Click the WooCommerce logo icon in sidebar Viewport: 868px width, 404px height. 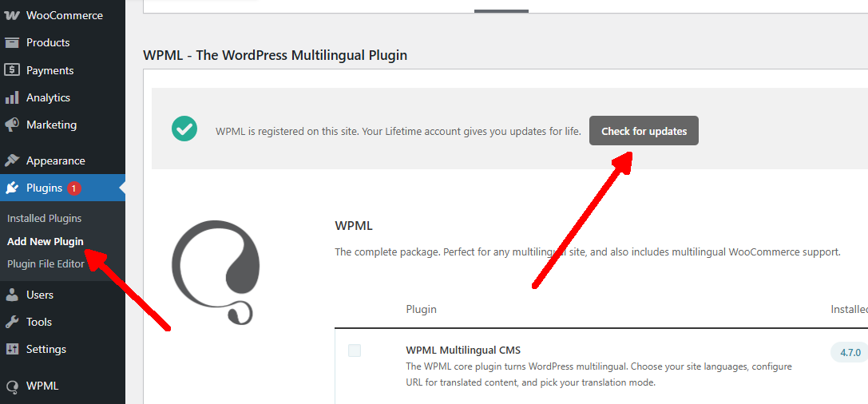click(12, 15)
